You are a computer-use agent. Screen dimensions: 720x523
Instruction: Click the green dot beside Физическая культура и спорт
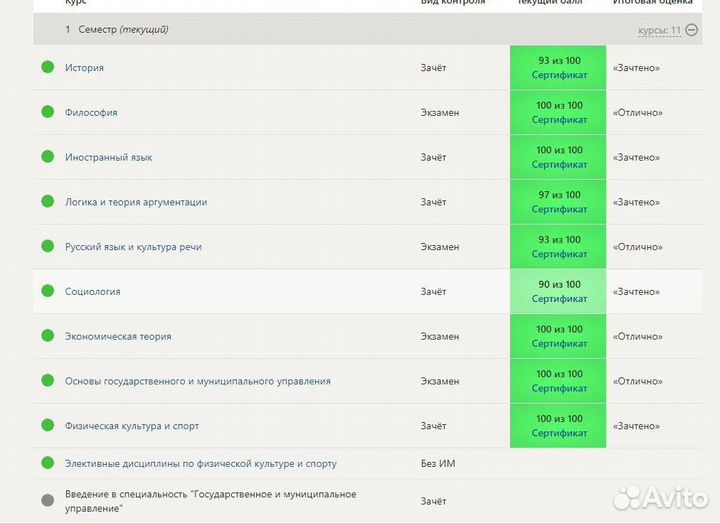point(47,426)
